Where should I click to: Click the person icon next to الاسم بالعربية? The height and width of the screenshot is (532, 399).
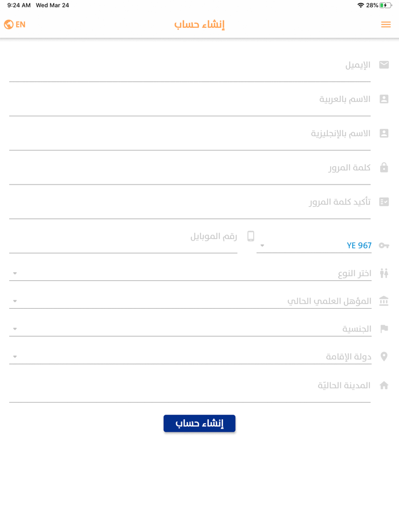click(x=384, y=99)
